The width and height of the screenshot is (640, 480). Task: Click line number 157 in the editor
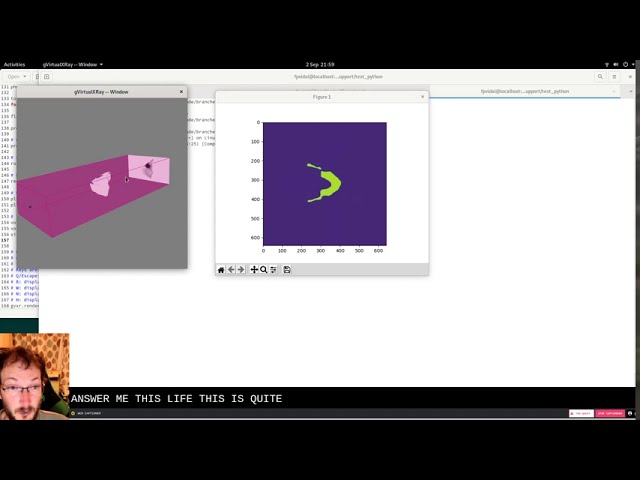[4, 240]
